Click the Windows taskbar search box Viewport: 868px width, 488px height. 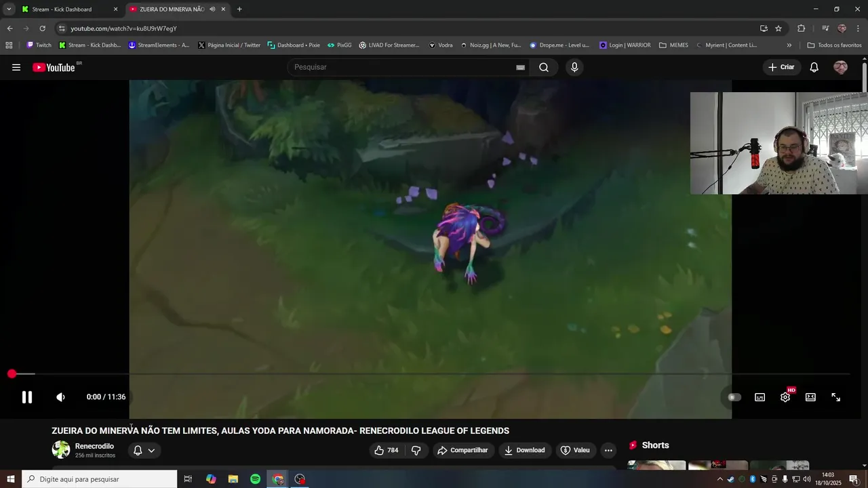coord(100,479)
